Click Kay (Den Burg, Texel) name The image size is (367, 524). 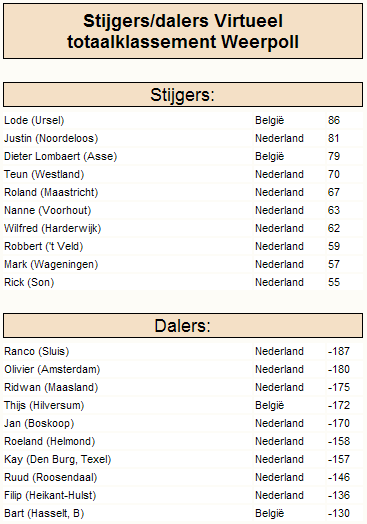click(x=57, y=460)
